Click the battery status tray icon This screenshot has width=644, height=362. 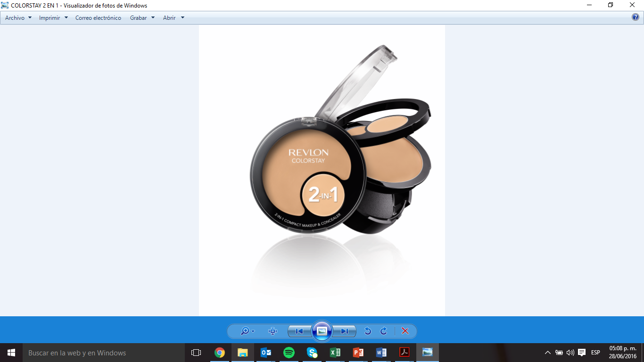[559, 353]
